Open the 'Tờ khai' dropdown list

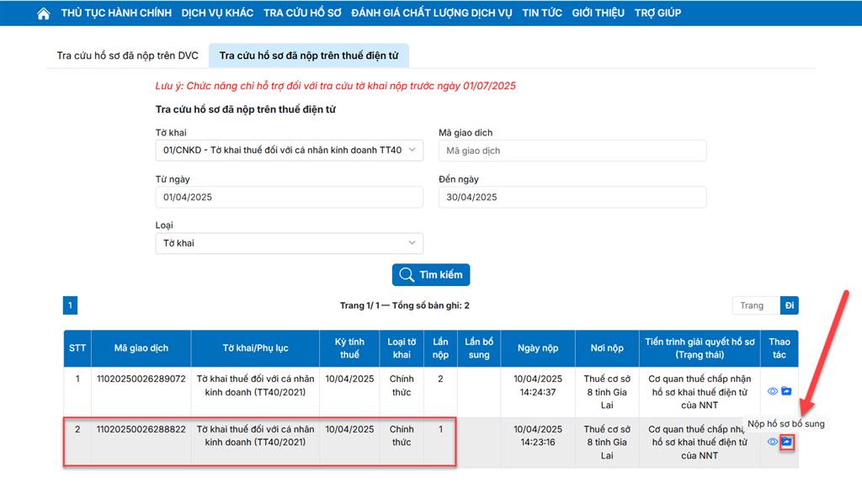click(x=289, y=151)
